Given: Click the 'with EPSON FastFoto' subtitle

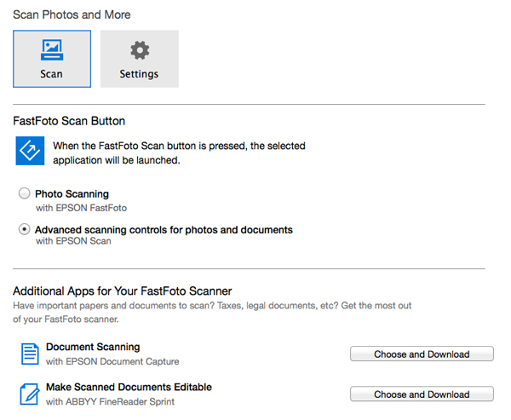Looking at the screenshot, I should (81, 208).
